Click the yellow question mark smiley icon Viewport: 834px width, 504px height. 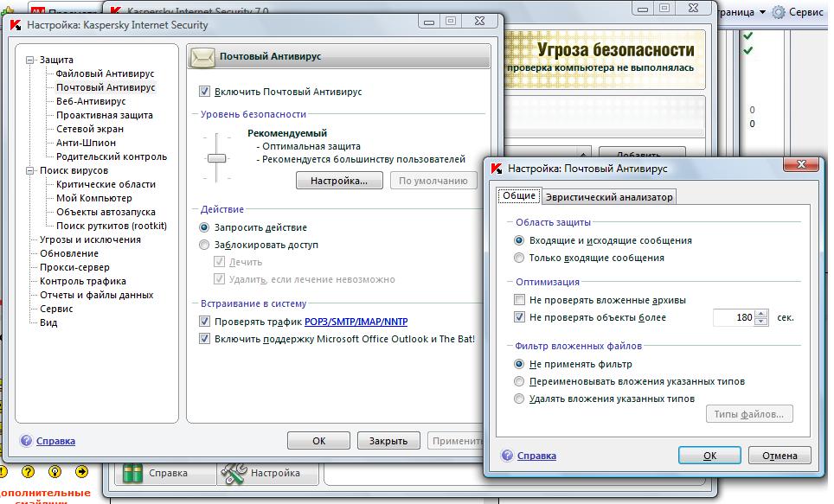tap(29, 471)
